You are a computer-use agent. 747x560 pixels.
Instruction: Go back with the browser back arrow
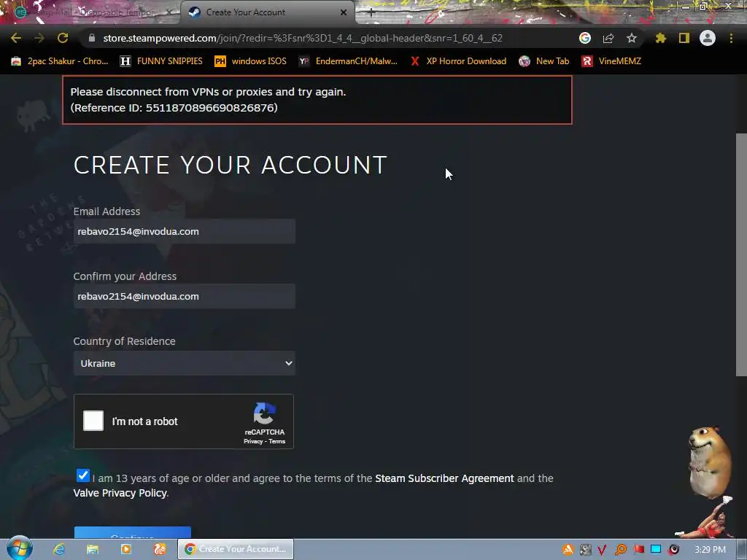click(x=16, y=38)
